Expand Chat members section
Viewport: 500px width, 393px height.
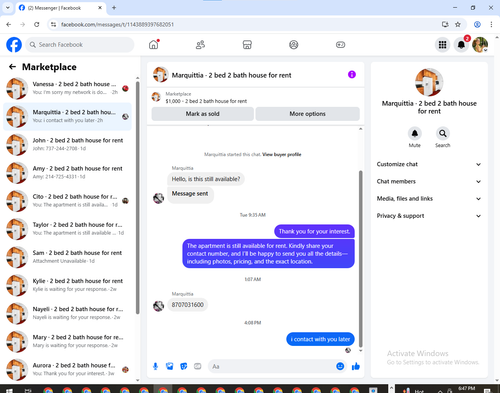coord(429,182)
